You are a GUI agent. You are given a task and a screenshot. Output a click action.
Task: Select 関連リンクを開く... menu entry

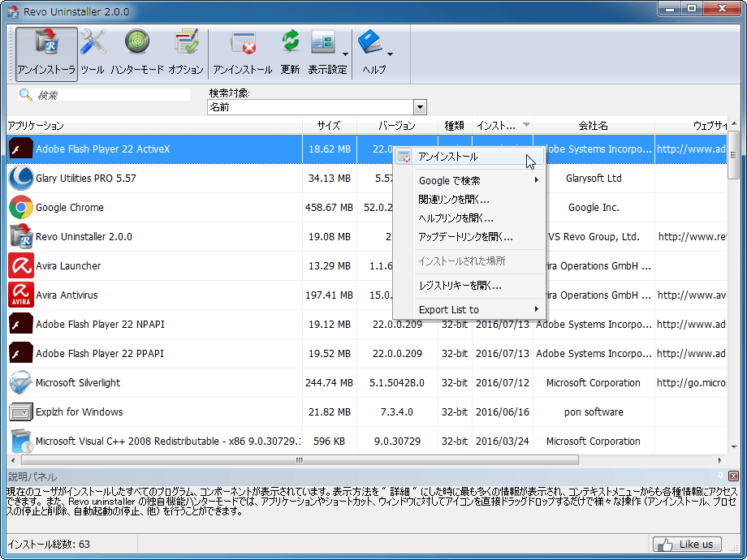469,200
